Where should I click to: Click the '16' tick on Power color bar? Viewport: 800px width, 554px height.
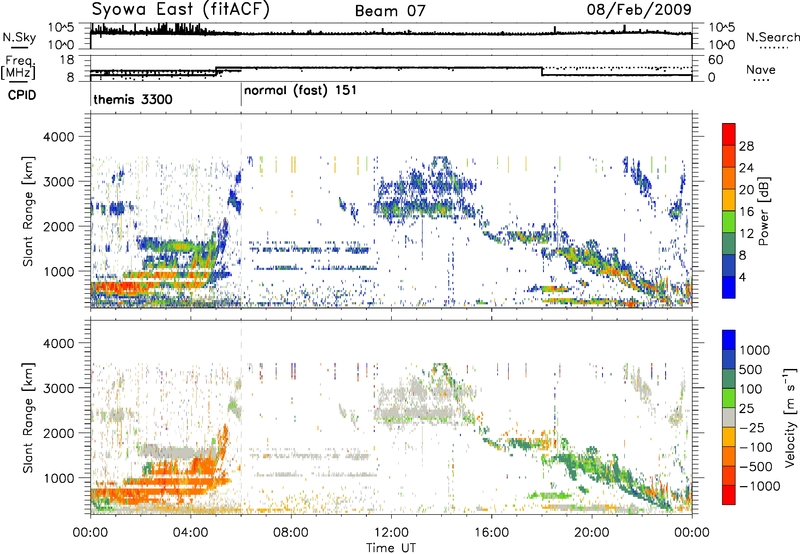746,212
